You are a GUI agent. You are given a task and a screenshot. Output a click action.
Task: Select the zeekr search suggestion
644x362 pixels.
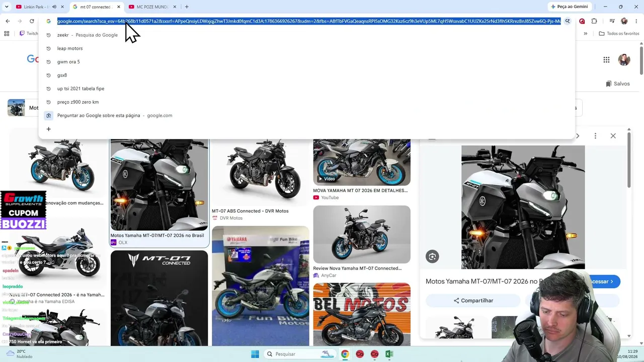[x=307, y=35]
